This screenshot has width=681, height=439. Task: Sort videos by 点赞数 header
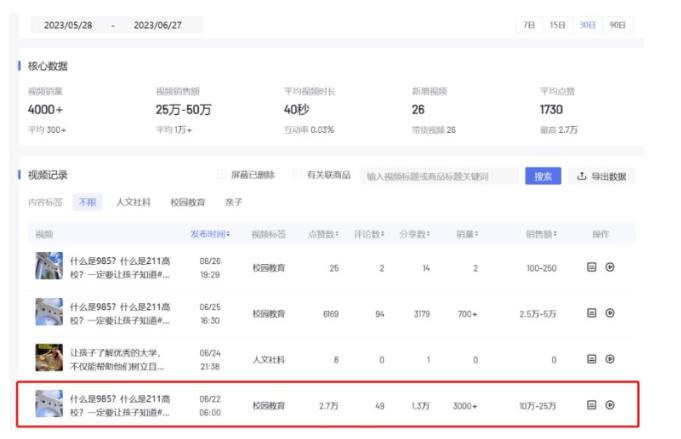[x=322, y=234]
